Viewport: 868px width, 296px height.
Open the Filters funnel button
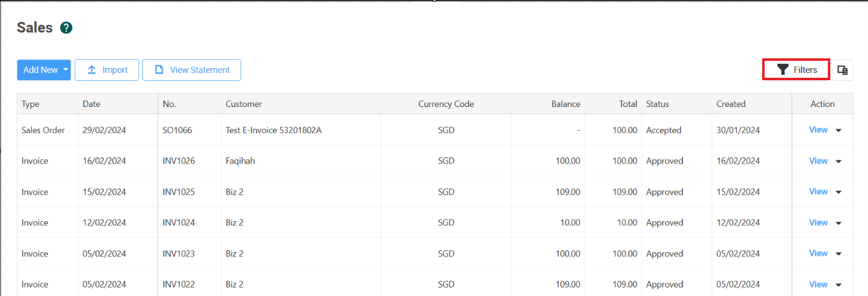pyautogui.click(x=796, y=70)
